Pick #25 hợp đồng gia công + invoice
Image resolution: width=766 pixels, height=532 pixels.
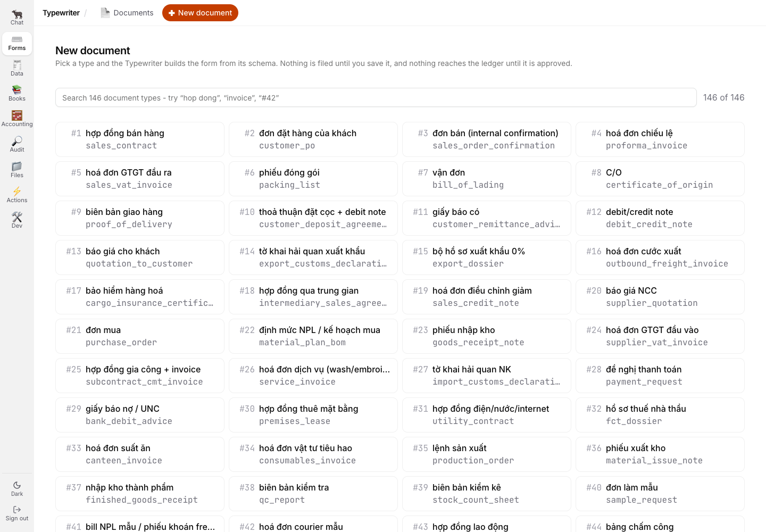(x=140, y=376)
